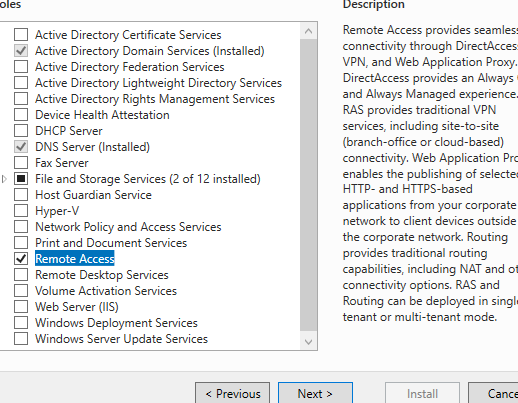Tick the DHCP Server role checkbox
The image size is (518, 403).
(21, 131)
